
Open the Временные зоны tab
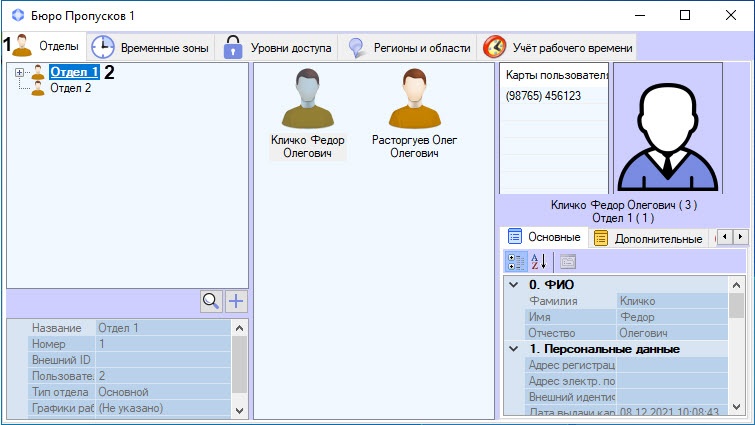(x=151, y=47)
